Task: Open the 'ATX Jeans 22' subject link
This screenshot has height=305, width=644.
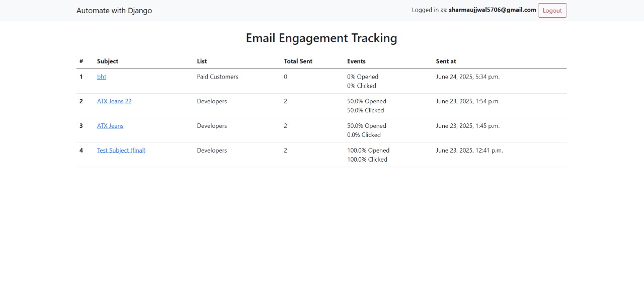Action: tap(114, 101)
